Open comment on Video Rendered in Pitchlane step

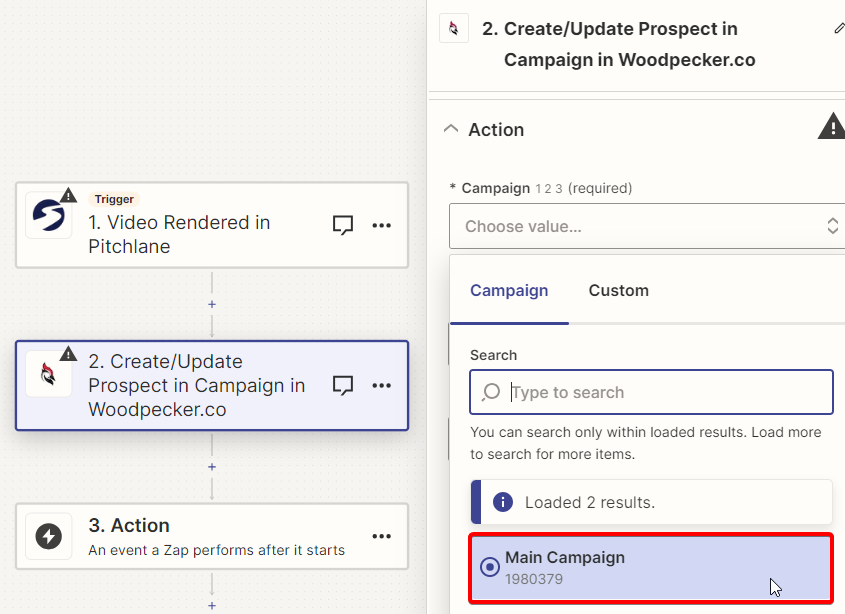click(x=343, y=225)
